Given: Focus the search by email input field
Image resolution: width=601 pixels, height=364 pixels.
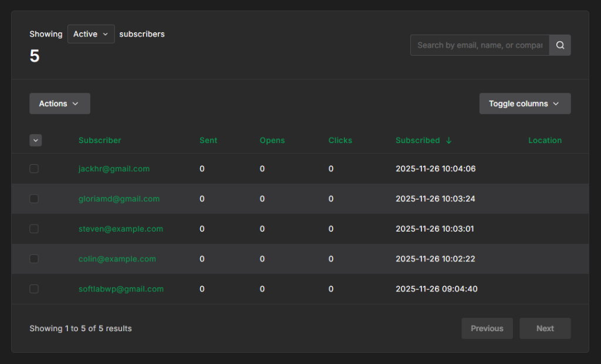Looking at the screenshot, I should 480,45.
